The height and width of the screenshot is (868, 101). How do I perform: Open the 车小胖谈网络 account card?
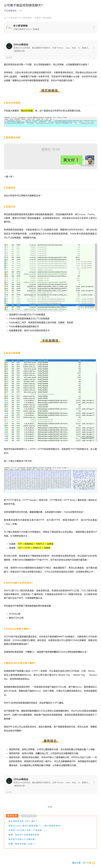point(51,28)
